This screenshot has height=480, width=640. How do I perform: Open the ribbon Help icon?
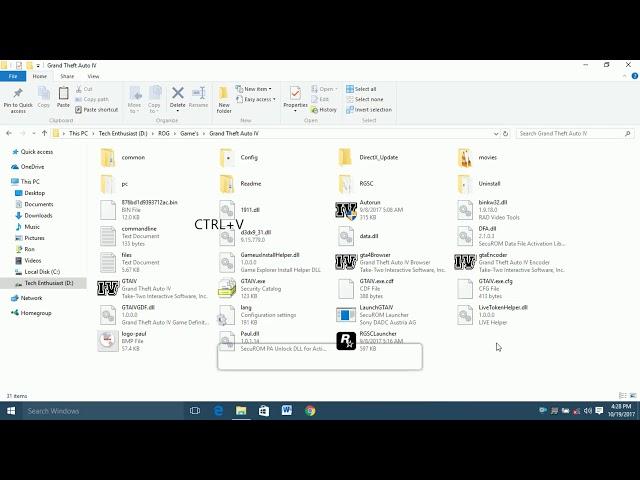point(635,76)
